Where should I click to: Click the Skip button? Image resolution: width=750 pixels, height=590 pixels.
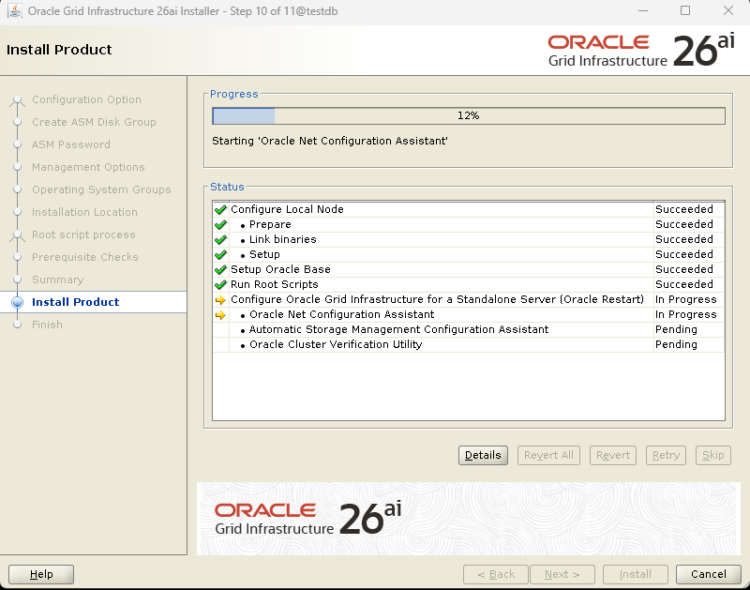pos(713,455)
